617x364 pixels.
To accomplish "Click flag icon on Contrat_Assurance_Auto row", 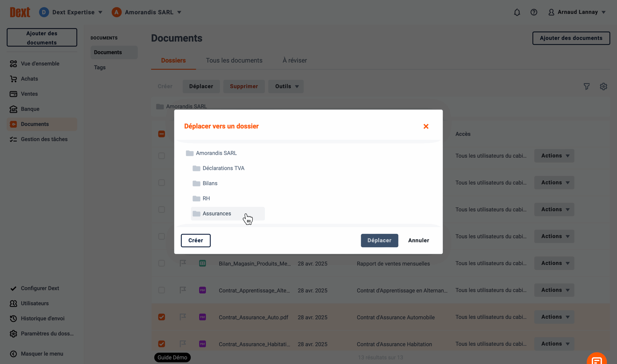I will click(x=183, y=317).
